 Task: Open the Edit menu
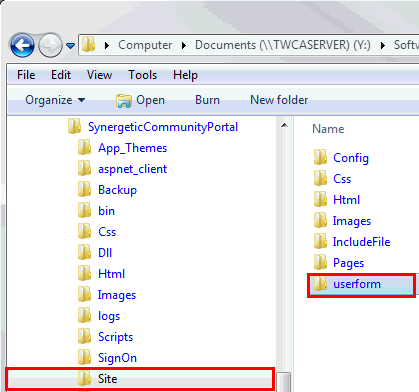pyautogui.click(x=61, y=75)
